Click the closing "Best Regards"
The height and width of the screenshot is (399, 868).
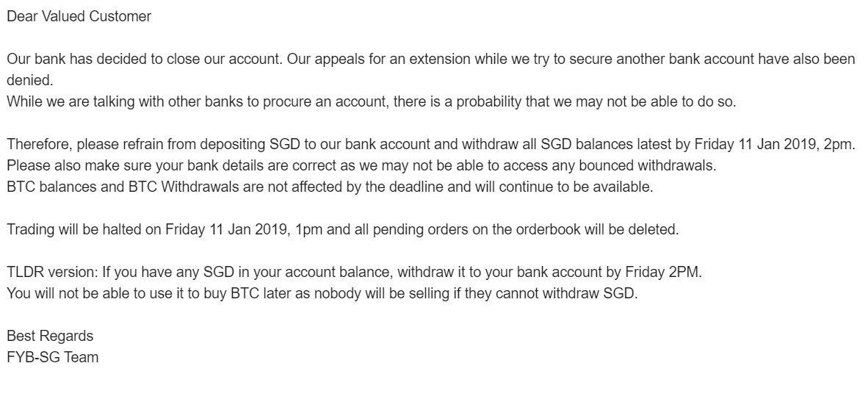[50, 336]
